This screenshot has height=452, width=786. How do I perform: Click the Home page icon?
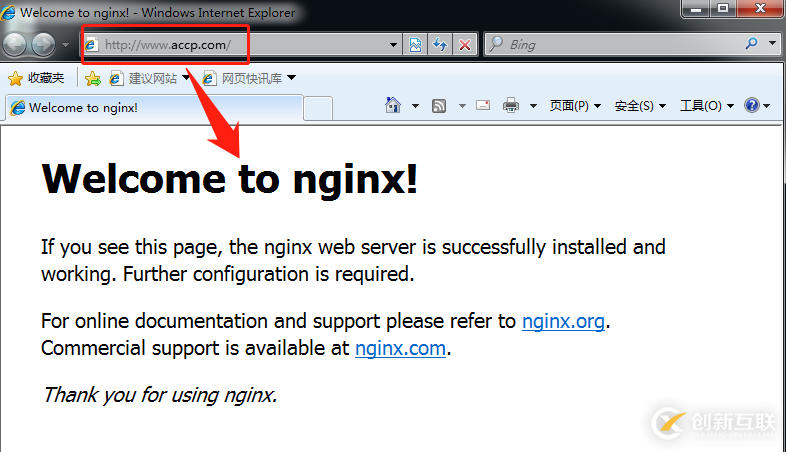coord(393,105)
